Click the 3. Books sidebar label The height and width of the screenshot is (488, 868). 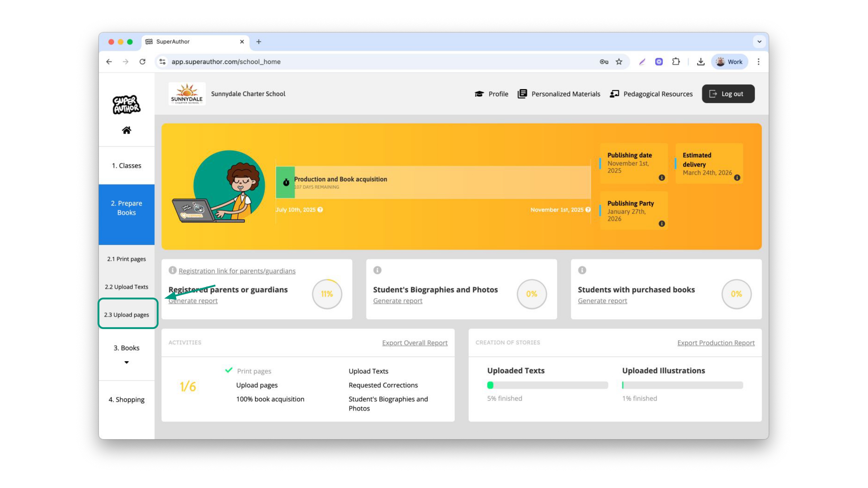click(x=126, y=348)
